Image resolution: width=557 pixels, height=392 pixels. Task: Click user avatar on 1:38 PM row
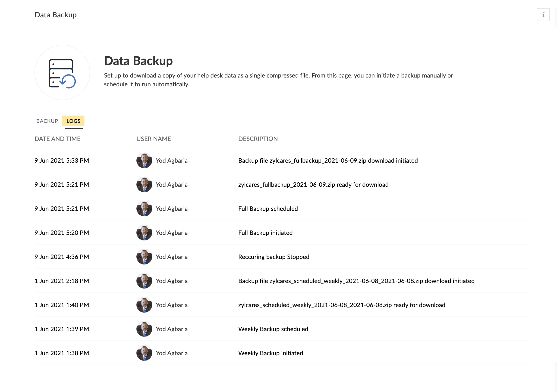pyautogui.click(x=144, y=353)
